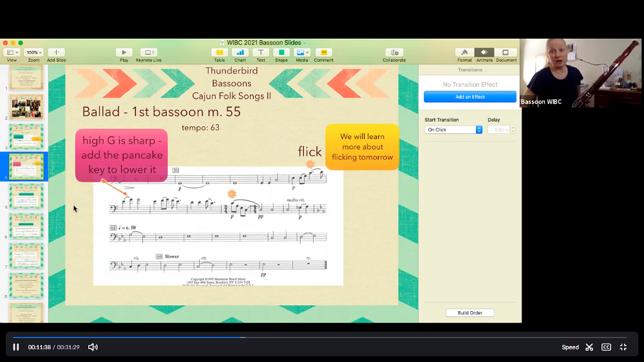The width and height of the screenshot is (644, 362).
Task: Select slide 6 thumbnail
Action: [26, 226]
